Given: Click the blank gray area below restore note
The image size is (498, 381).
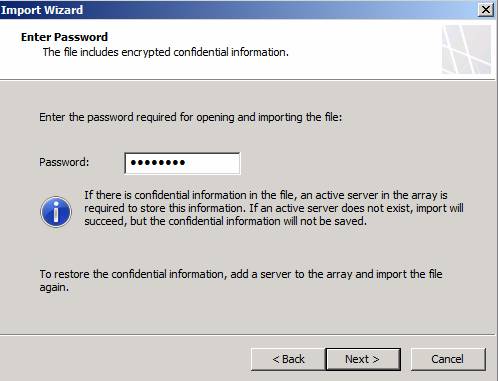Looking at the screenshot, I should coord(247,313).
